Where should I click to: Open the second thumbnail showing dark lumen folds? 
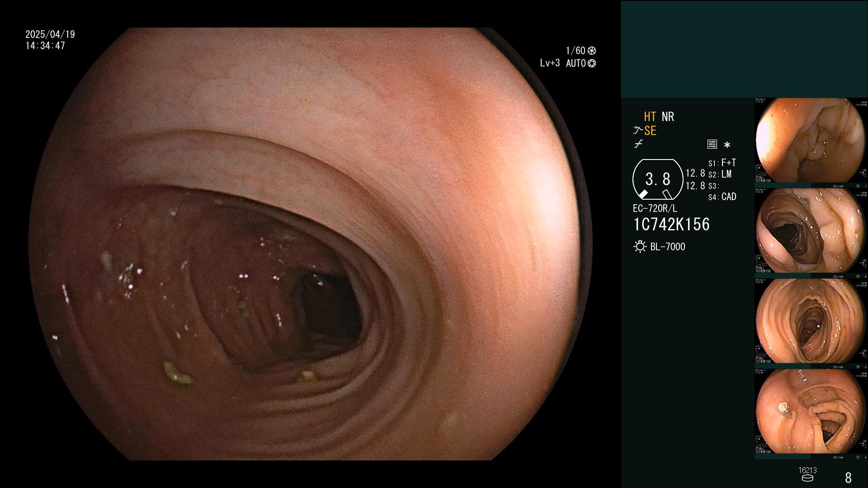tap(811, 231)
